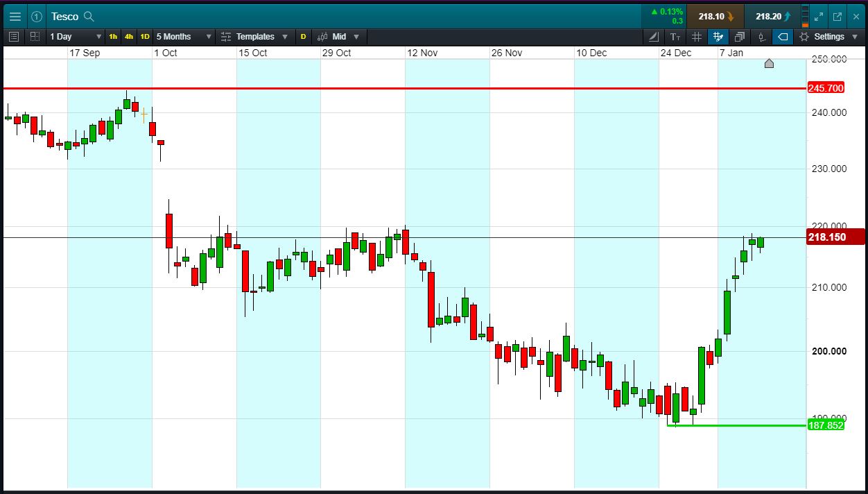Click the 230.000 price axis label
Viewport: 868px width, 494px height.
point(828,169)
